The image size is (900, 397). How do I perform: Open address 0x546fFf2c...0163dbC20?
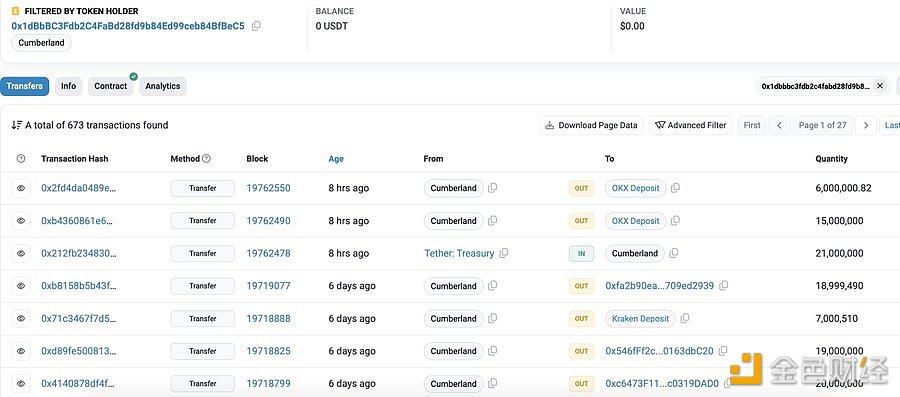(x=660, y=351)
